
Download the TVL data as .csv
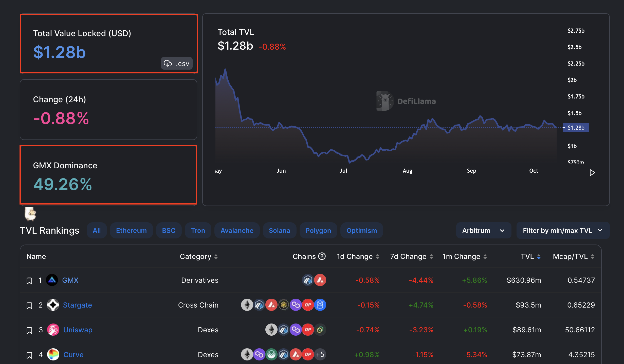pyautogui.click(x=177, y=63)
